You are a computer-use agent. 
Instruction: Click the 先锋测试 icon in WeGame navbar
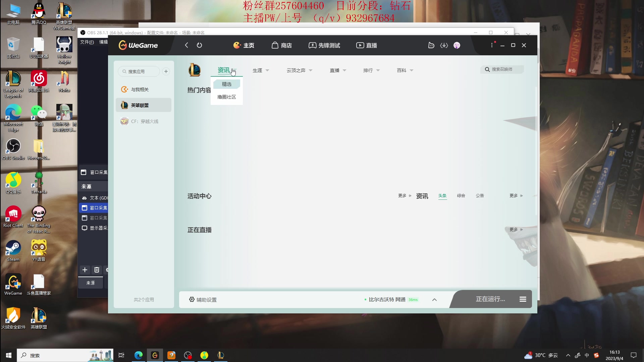[x=324, y=45]
